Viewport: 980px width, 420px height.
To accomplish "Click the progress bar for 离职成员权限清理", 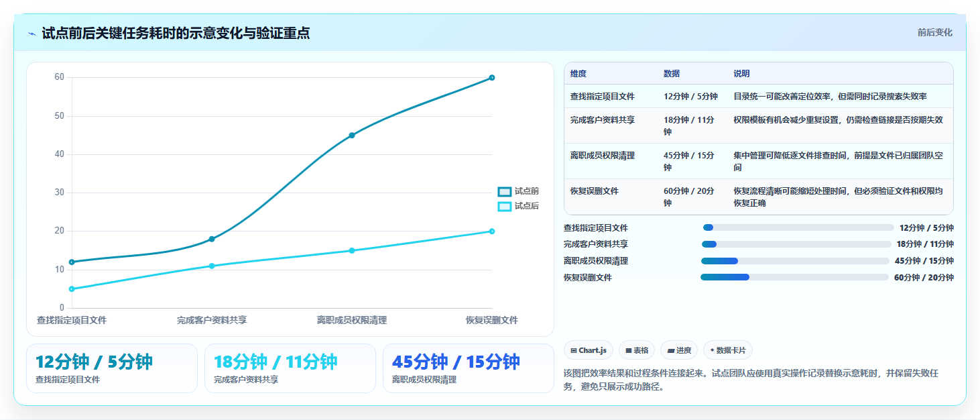I will coord(795,261).
